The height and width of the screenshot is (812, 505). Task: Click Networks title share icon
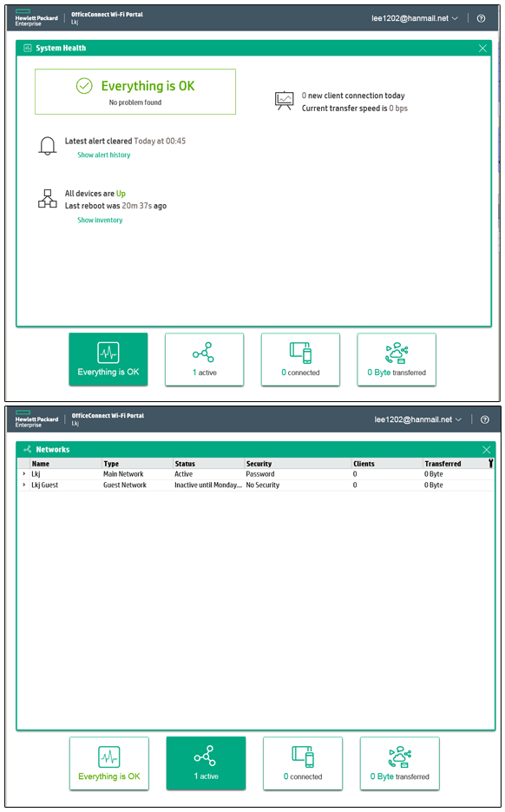pyautogui.click(x=28, y=449)
